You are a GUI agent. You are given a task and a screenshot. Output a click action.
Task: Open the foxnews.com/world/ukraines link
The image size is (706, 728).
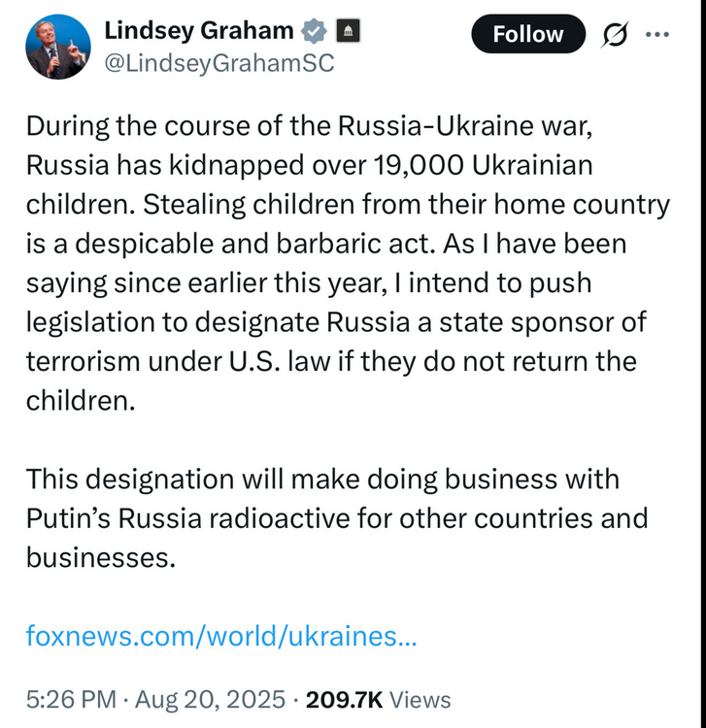pos(221,636)
